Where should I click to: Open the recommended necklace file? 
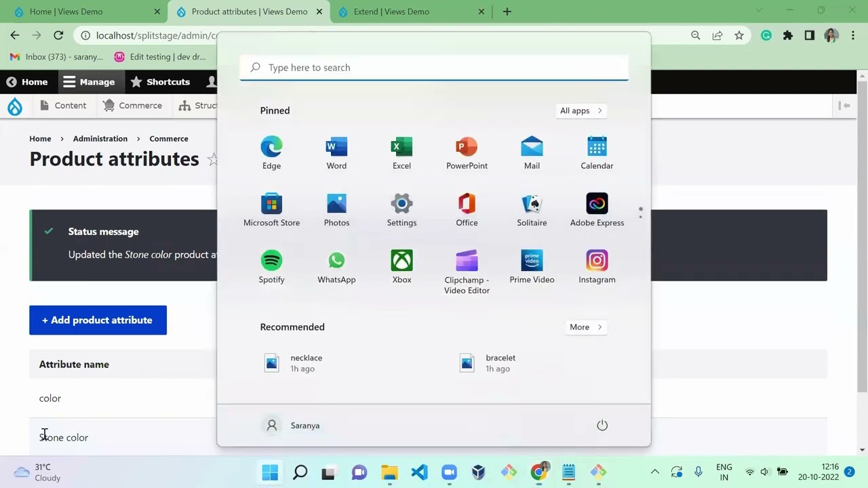coord(293,363)
